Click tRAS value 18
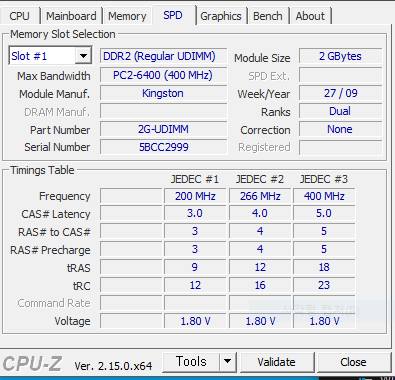 [x=324, y=267]
